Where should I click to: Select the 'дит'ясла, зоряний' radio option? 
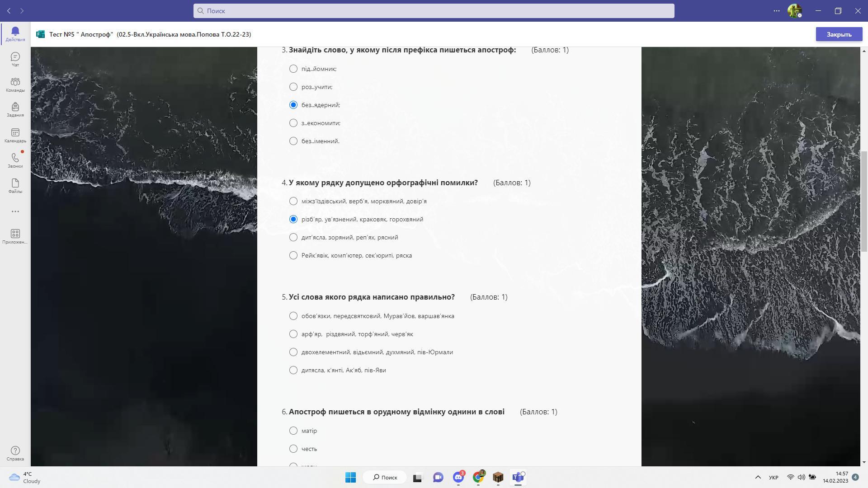(293, 237)
